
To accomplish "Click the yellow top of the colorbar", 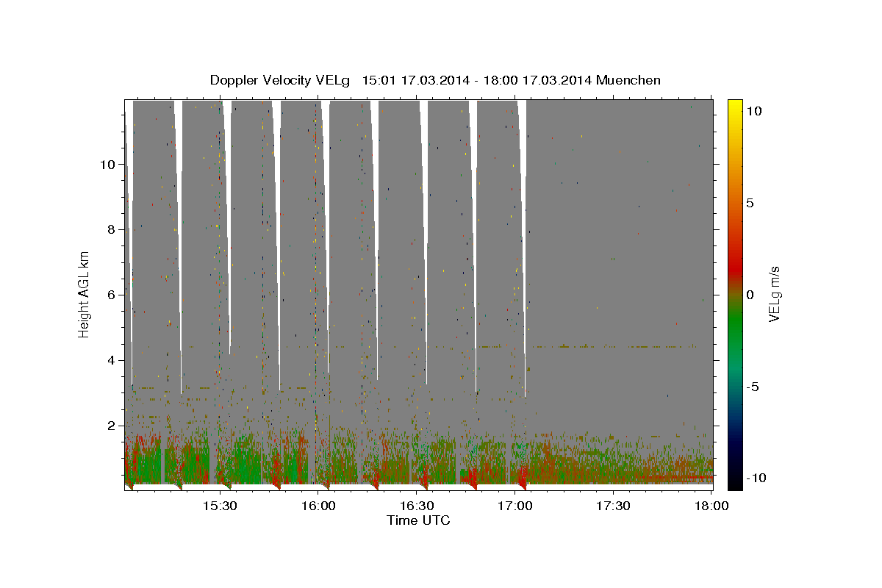I will click(735, 107).
